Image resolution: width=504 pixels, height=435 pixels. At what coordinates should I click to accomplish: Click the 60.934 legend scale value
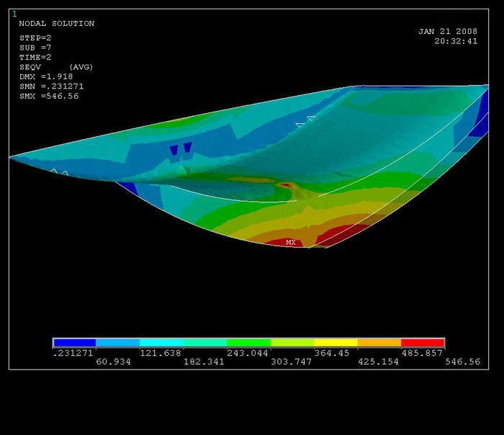(x=114, y=362)
